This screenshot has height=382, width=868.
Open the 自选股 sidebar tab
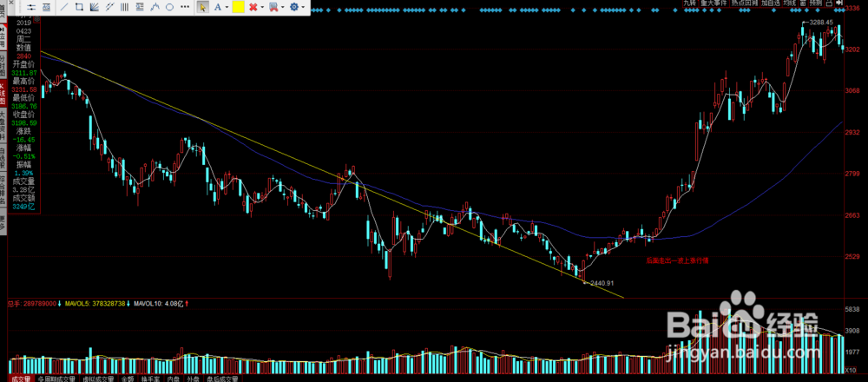click(3, 156)
